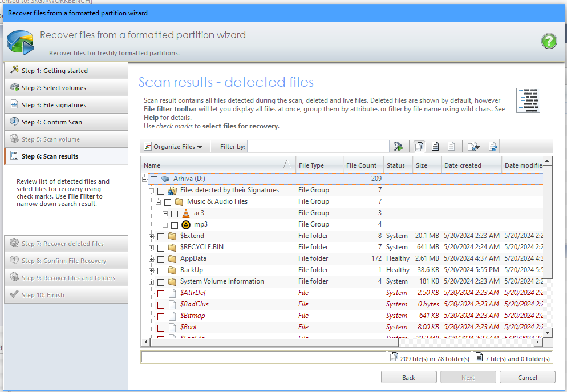
Task: Click the $Boot file icon
Action: [x=172, y=328]
